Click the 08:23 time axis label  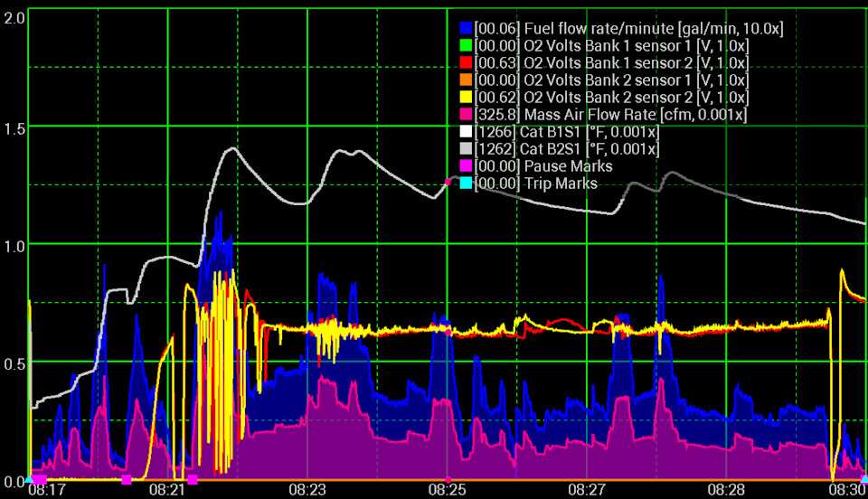click(x=307, y=490)
